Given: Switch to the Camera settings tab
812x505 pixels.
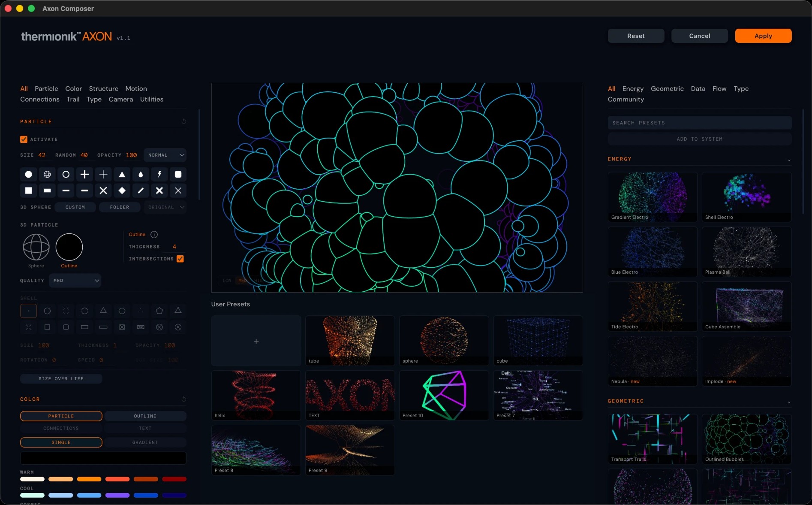Looking at the screenshot, I should [x=121, y=100].
